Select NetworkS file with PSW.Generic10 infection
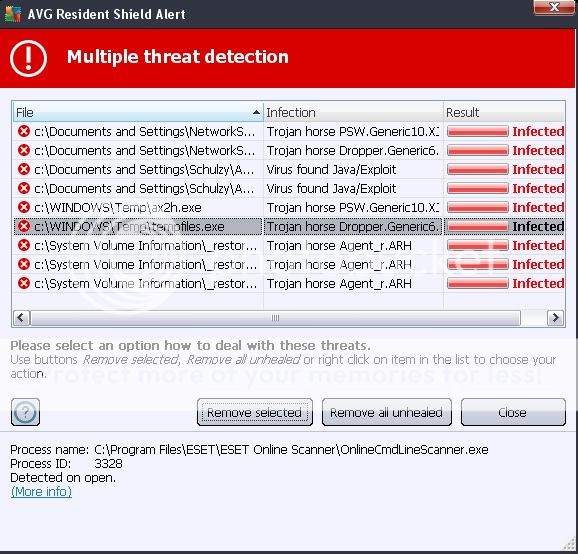The height and width of the screenshot is (554, 578). click(144, 132)
